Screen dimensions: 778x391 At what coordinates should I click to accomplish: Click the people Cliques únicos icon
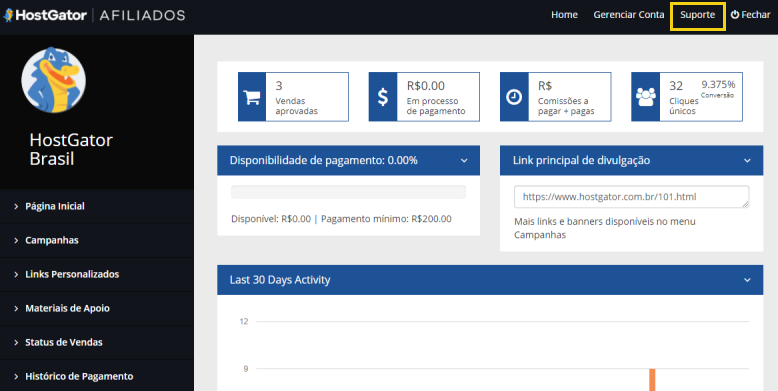click(x=646, y=97)
